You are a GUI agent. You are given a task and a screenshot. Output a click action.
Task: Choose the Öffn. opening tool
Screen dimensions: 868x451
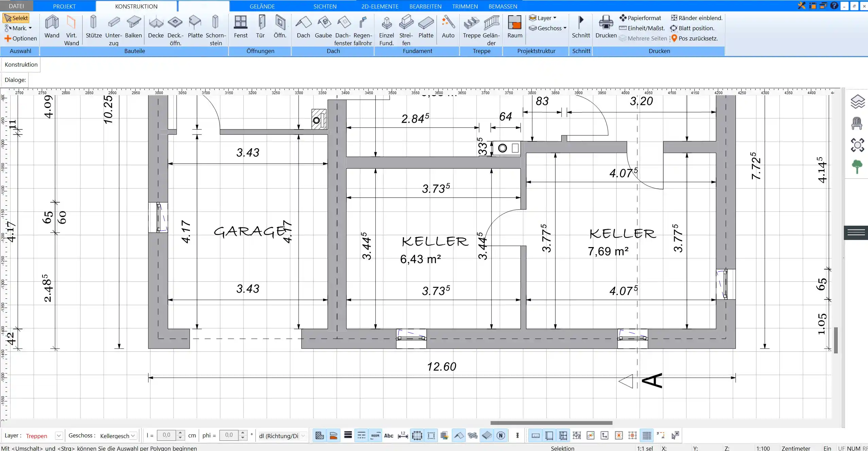pos(280,27)
